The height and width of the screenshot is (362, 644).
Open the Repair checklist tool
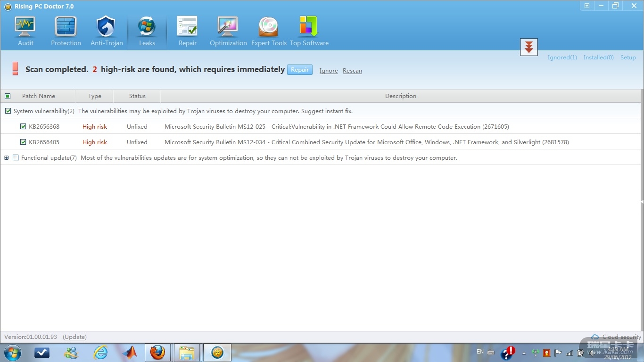187,32
